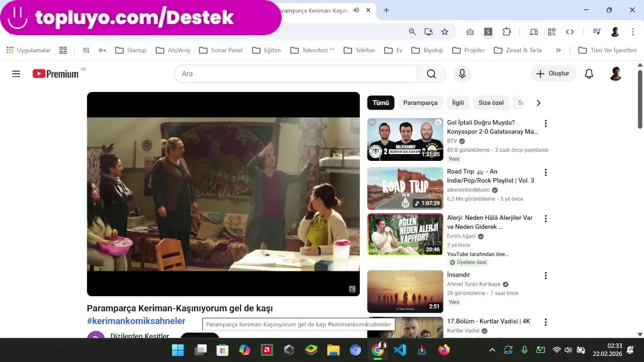Select the Tümü filter chip
The image size is (644, 362).
(x=381, y=103)
